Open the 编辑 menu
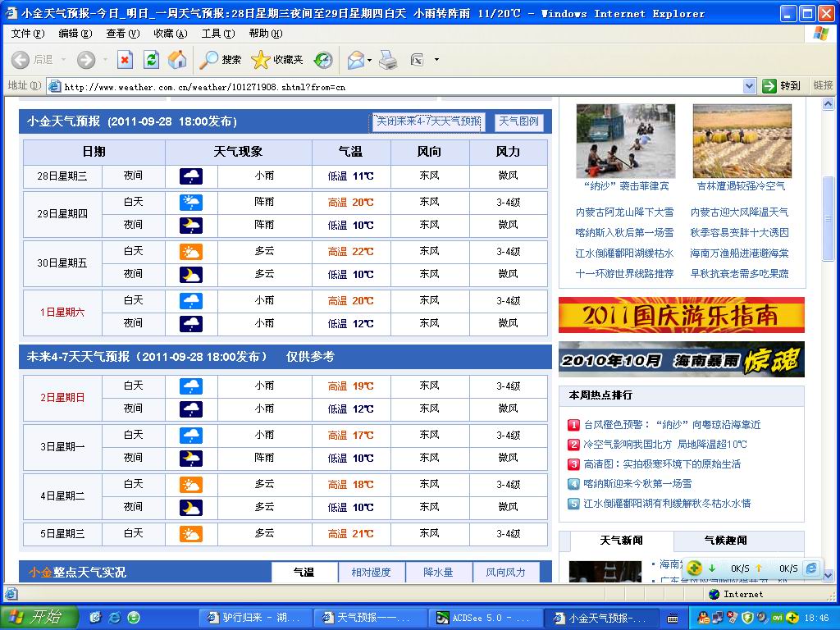The image size is (840, 630). (75, 33)
